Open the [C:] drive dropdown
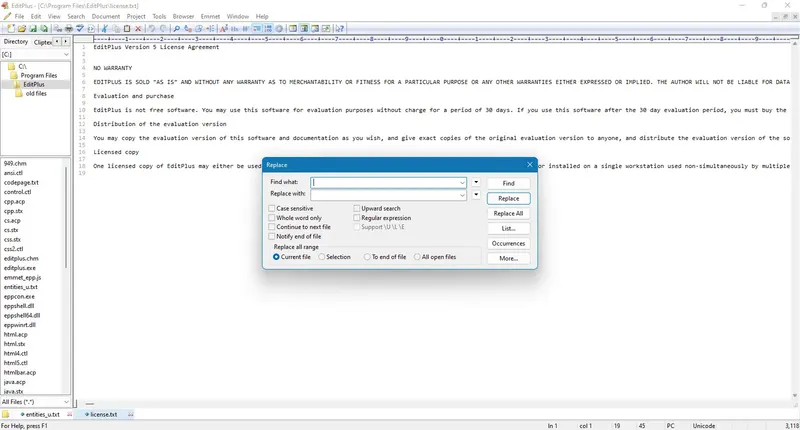800x430 pixels. 66,54
